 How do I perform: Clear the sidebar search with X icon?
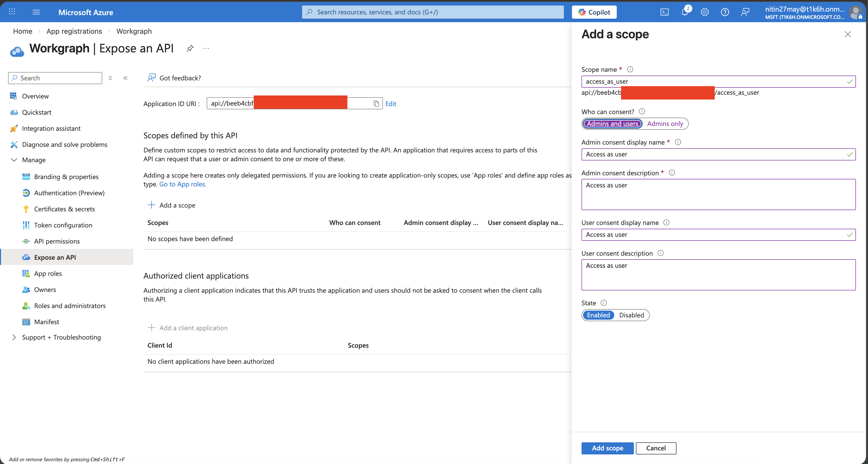(x=110, y=78)
